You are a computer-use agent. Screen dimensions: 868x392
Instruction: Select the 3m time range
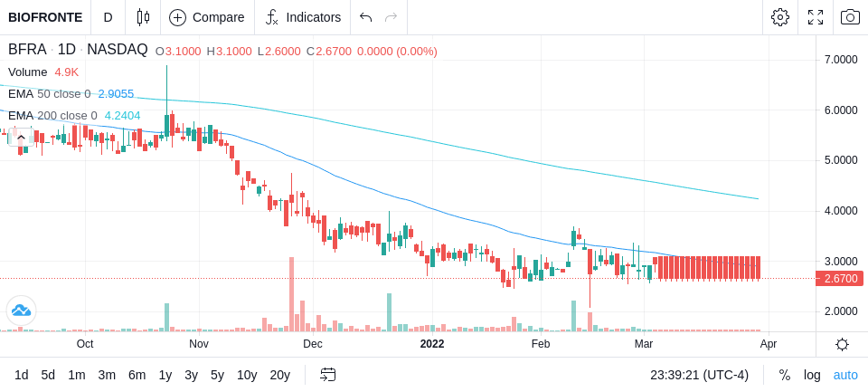pos(107,376)
